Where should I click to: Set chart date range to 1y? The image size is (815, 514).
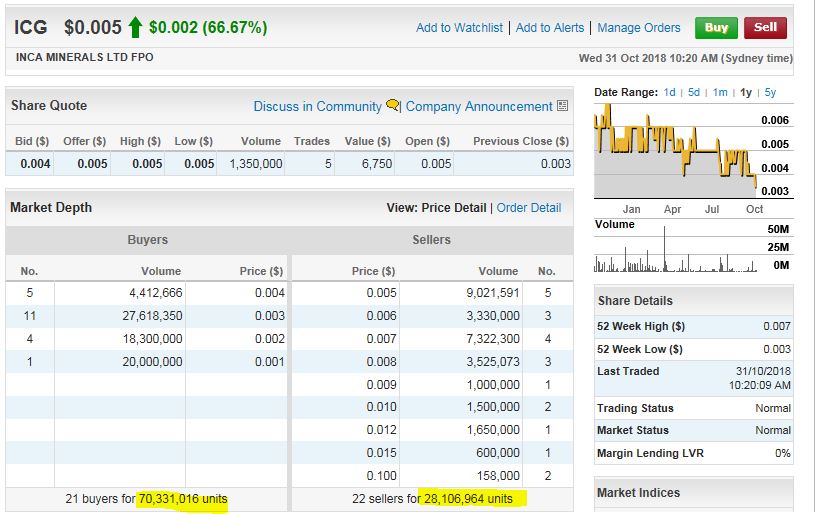click(x=746, y=92)
